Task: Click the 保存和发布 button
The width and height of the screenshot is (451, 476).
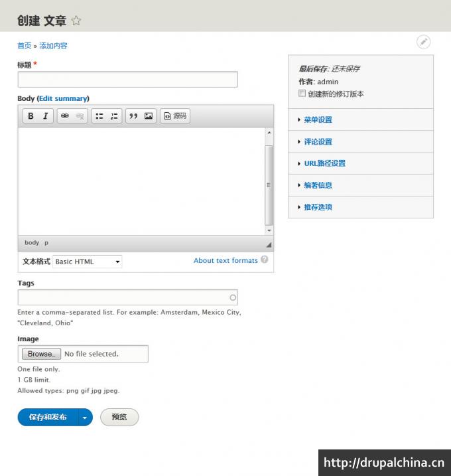Action: tap(48, 418)
